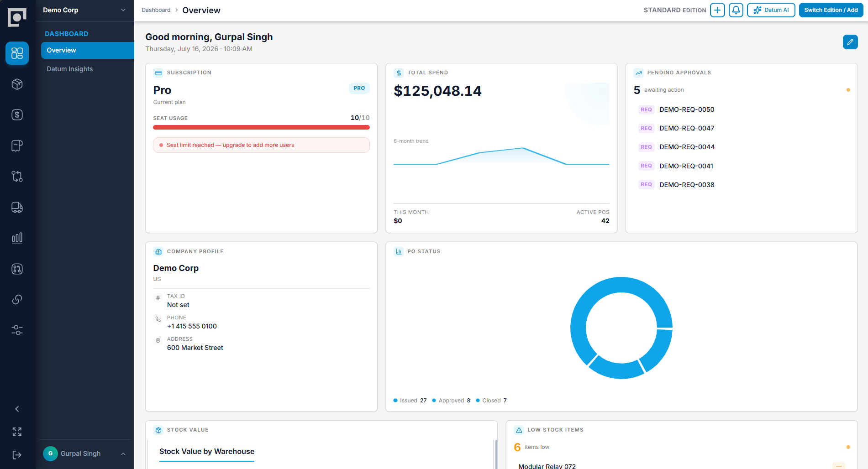The height and width of the screenshot is (469, 868).
Task: Toggle fullscreen with the expand arrows icon
Action: coord(17,432)
